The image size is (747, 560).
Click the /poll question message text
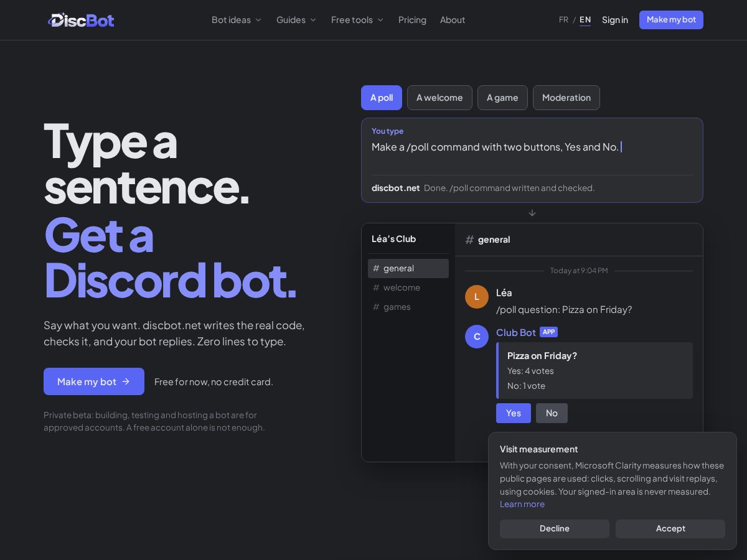[564, 309]
